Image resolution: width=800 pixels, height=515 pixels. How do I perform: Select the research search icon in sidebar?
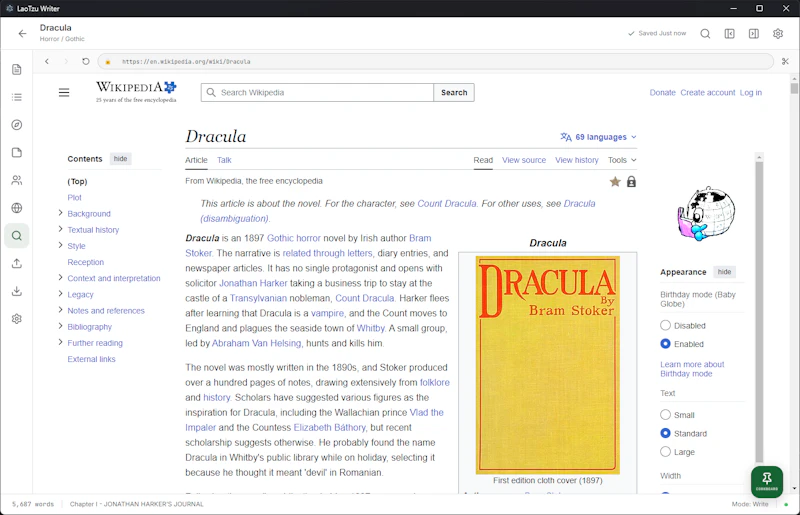(17, 236)
